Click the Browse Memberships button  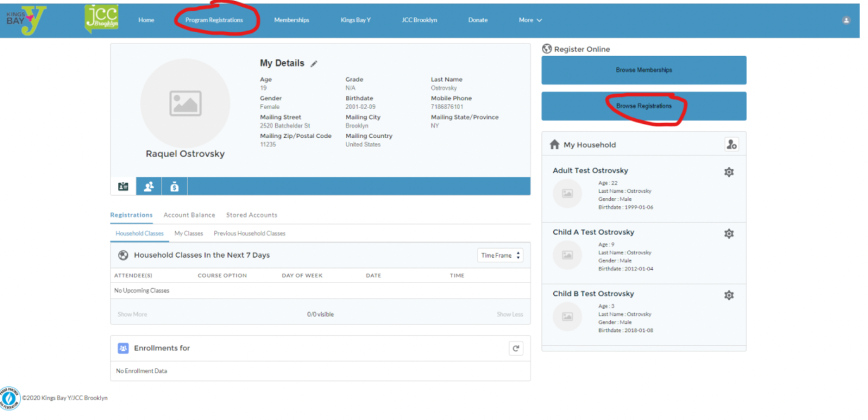tap(644, 70)
